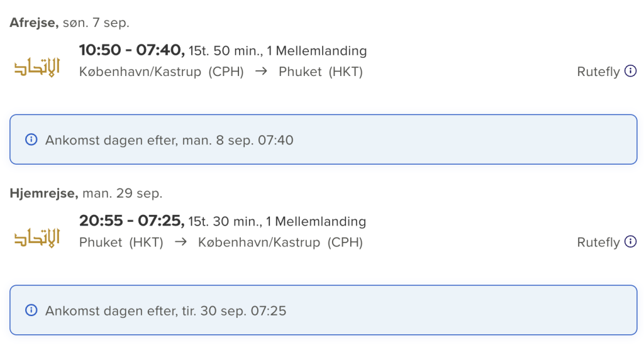Click the Afrejse, søn. 7 sep. heading

(69, 23)
